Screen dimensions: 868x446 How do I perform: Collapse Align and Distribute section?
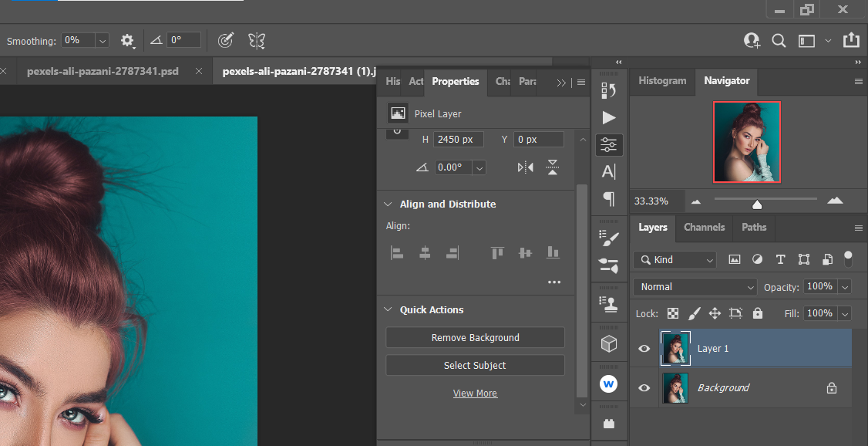(388, 204)
